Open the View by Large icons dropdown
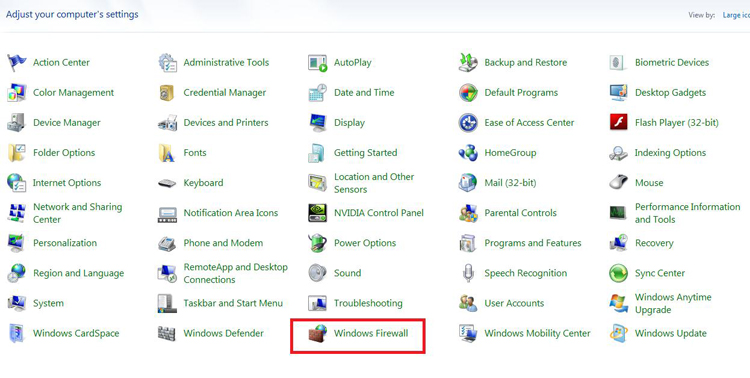 tap(736, 15)
